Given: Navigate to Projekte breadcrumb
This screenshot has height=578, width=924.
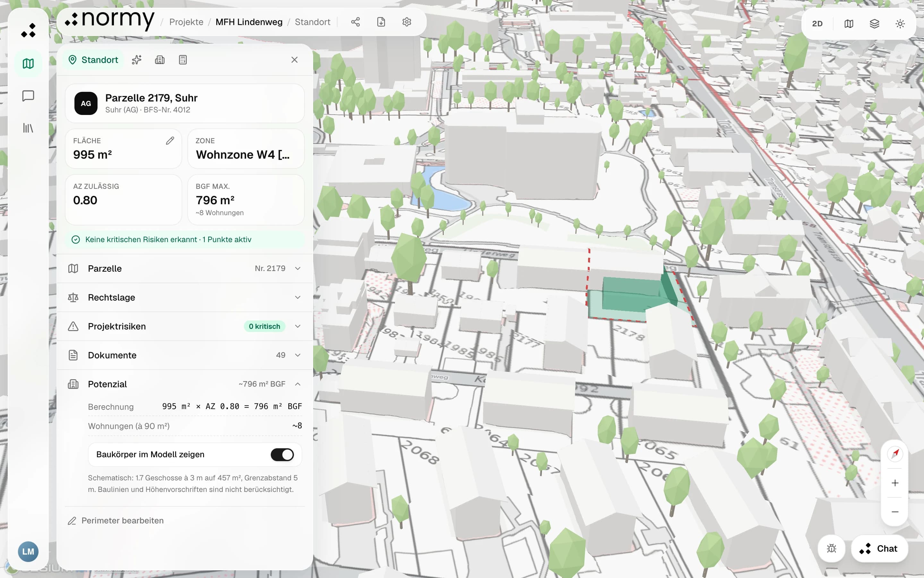Looking at the screenshot, I should pos(186,22).
